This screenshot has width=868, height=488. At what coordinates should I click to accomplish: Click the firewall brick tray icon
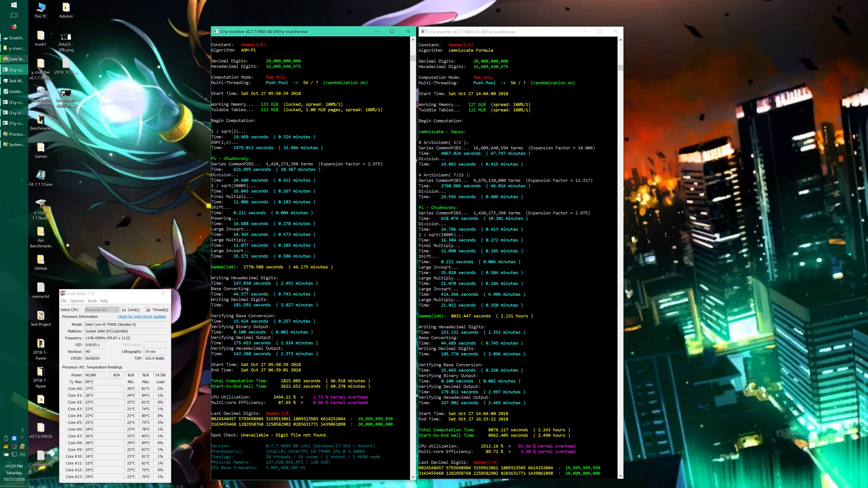22,446
